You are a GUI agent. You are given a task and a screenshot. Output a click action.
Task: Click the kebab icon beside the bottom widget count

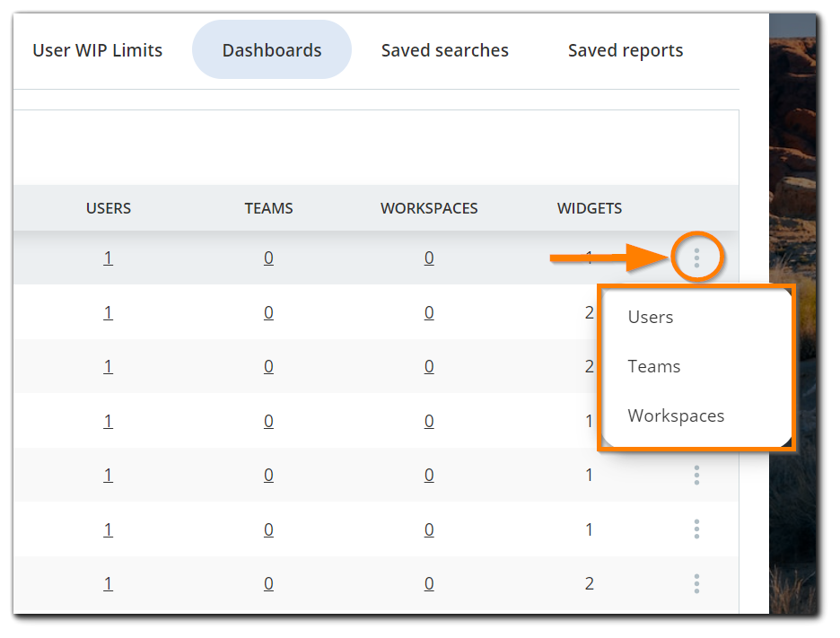tap(697, 583)
